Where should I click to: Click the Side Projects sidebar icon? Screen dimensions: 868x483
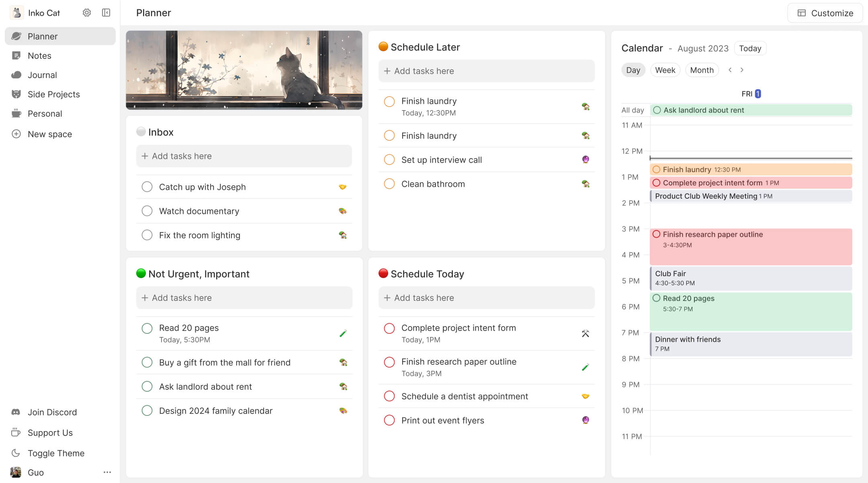(16, 93)
